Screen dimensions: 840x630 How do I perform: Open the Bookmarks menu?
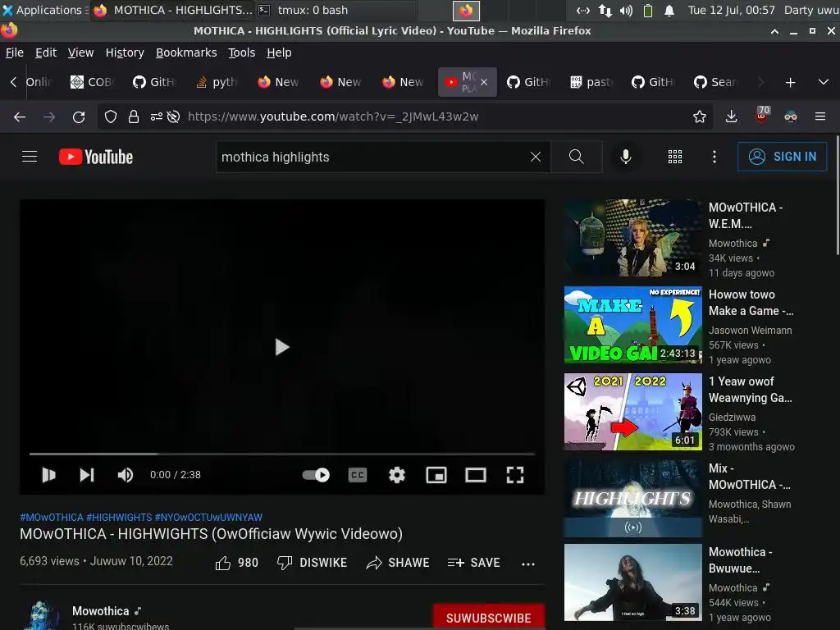click(x=186, y=52)
